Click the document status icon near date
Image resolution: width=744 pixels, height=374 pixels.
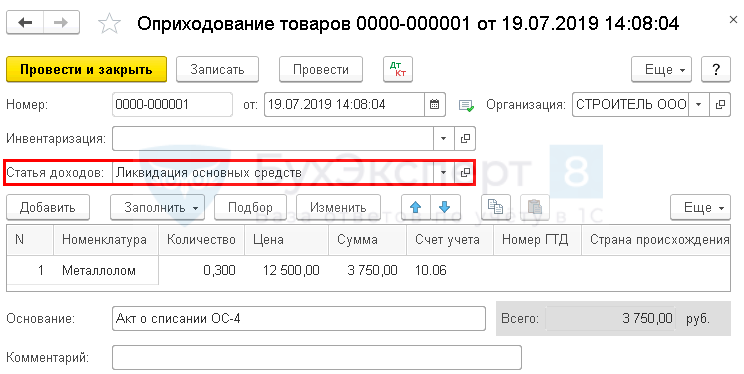[x=466, y=105]
